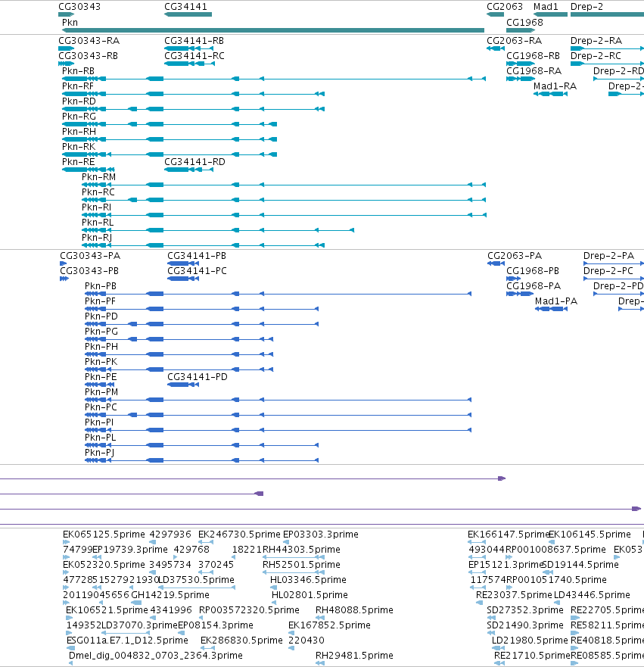Select the Pkn-PD protein label
Image resolution: width=644 pixels, height=667 pixels.
click(x=101, y=316)
